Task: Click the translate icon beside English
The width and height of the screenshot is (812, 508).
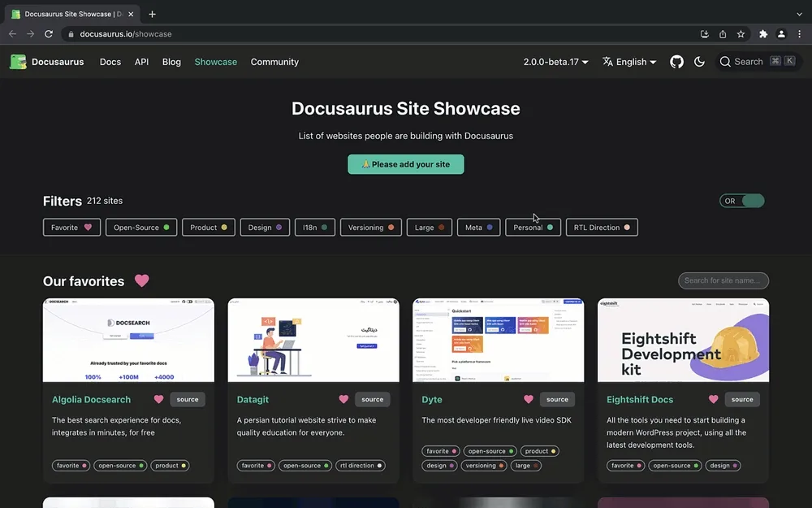Action: (607, 62)
